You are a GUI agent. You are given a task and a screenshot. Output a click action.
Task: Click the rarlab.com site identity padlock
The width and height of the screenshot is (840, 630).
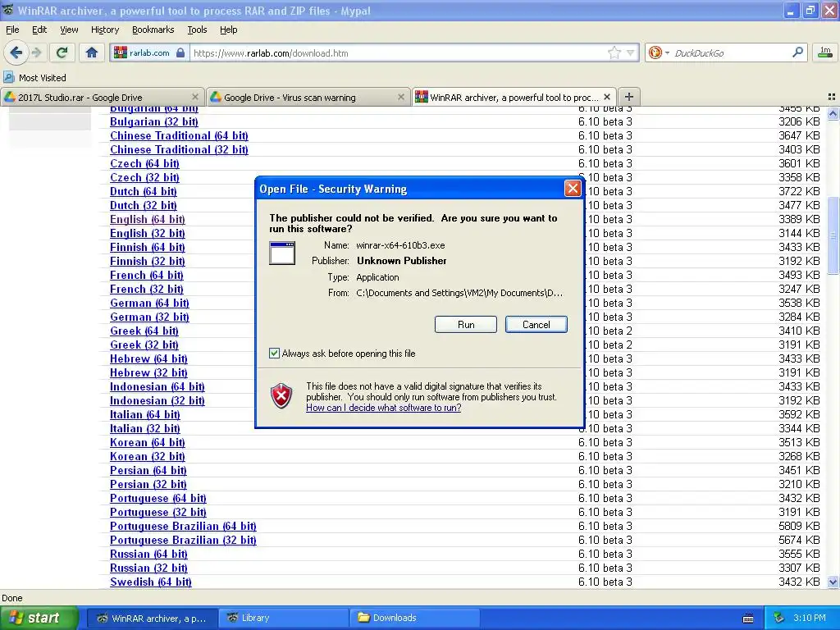click(180, 53)
